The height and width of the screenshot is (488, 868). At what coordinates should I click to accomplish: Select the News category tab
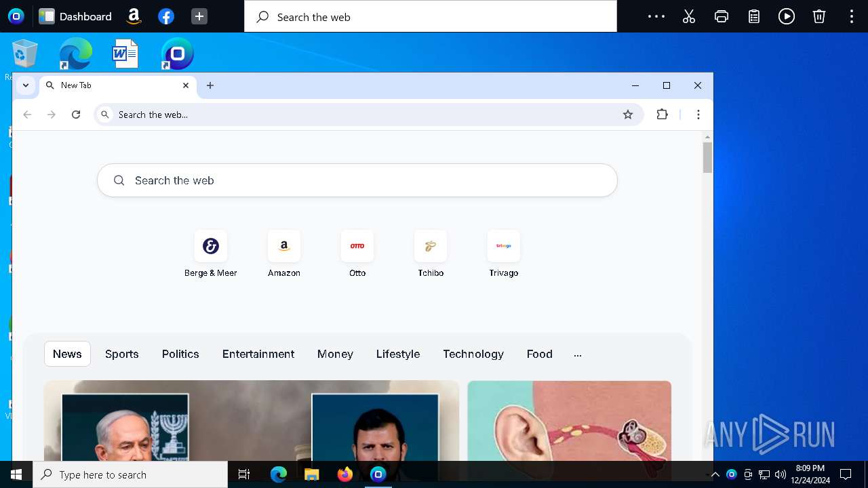[x=67, y=354]
